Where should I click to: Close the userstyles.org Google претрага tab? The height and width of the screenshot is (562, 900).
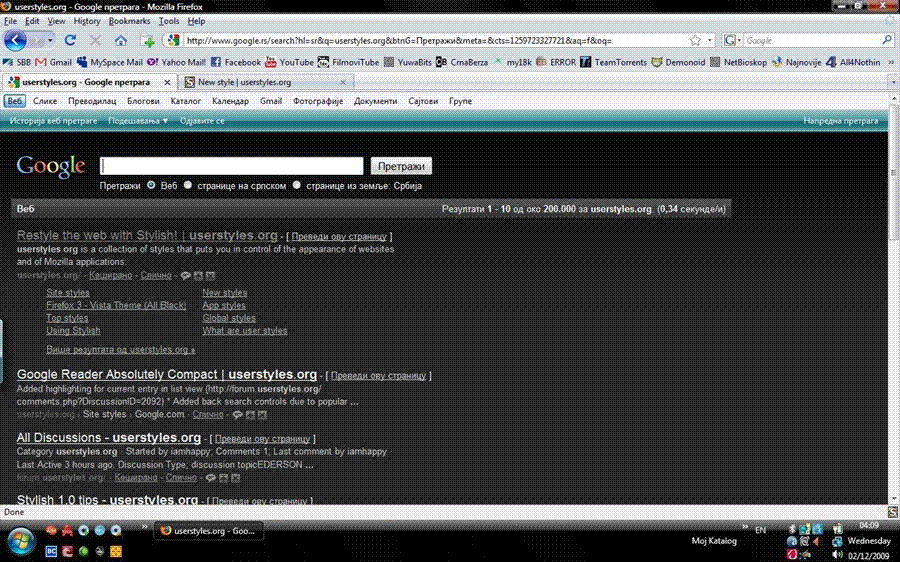[x=167, y=82]
